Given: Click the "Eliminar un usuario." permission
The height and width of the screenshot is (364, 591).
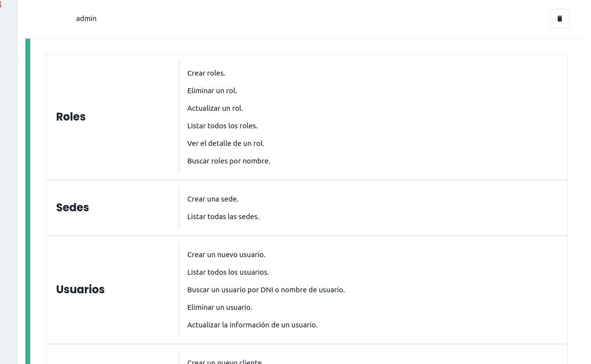Looking at the screenshot, I should point(220,307).
